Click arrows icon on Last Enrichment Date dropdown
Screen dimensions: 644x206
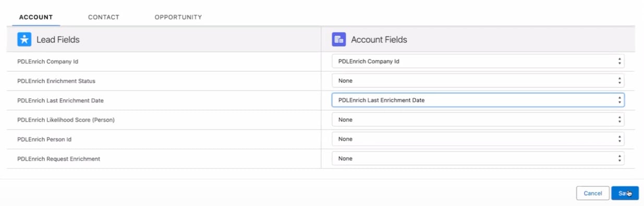pos(619,100)
